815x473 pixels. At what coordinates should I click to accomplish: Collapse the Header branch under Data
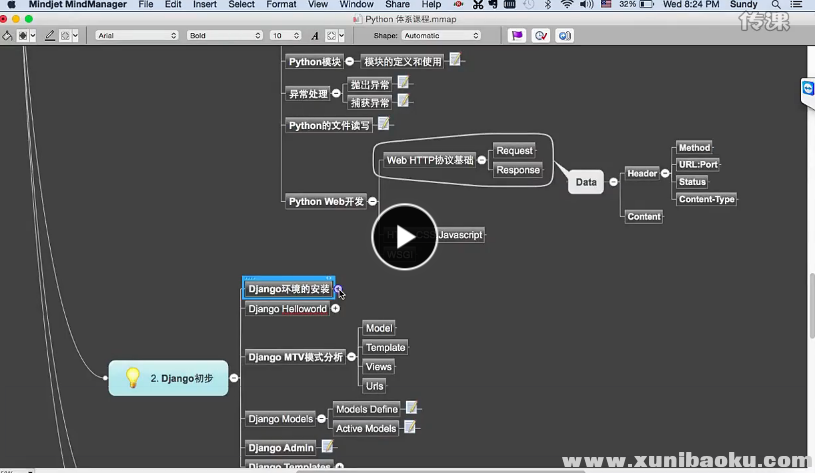click(x=665, y=173)
